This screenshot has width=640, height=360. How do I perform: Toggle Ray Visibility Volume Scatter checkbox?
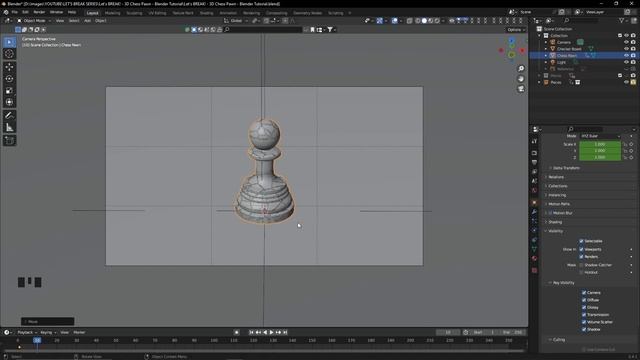click(584, 322)
